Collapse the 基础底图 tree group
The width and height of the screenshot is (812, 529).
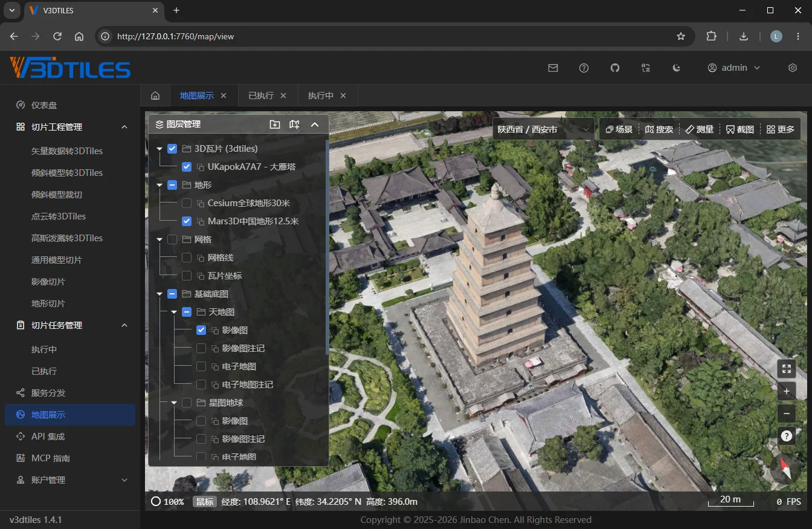(159, 294)
